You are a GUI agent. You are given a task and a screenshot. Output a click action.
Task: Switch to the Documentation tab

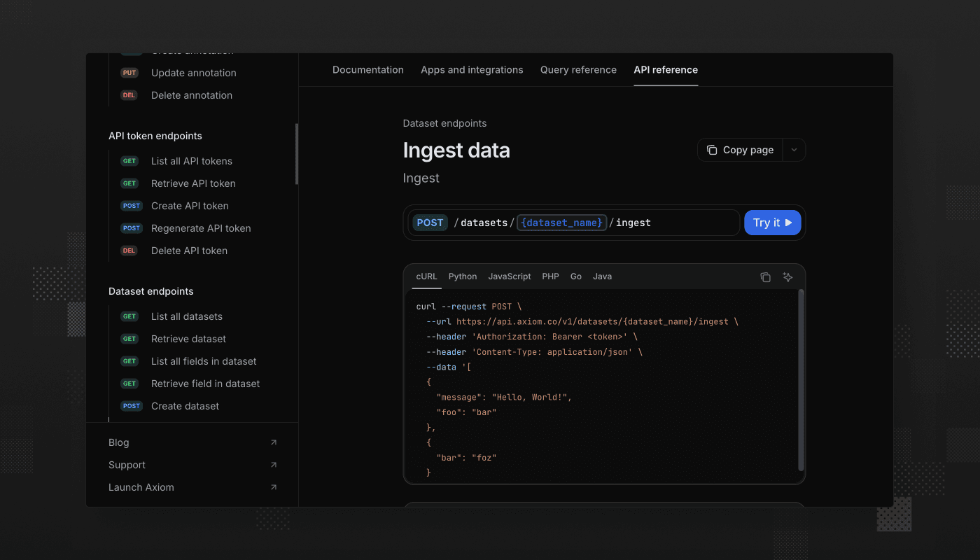point(368,69)
